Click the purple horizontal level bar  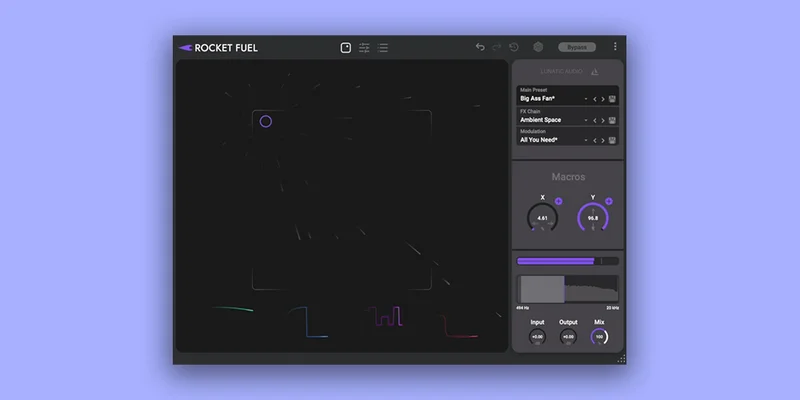pos(568,261)
